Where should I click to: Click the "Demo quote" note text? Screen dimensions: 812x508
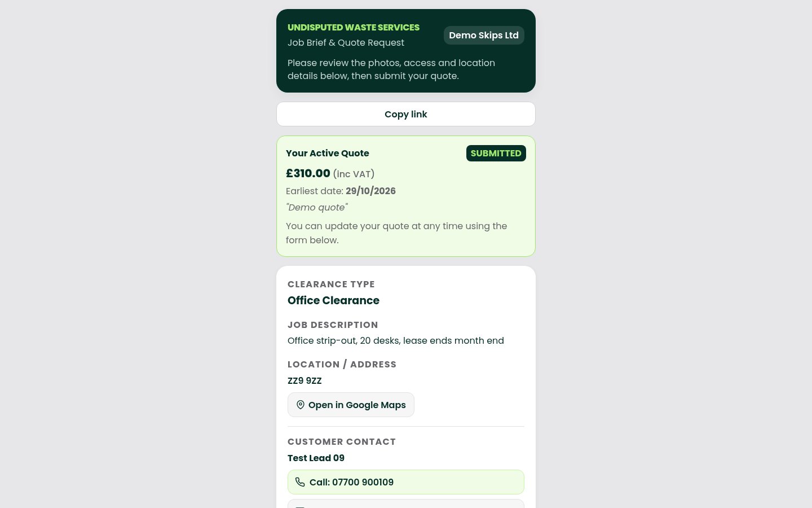click(317, 207)
